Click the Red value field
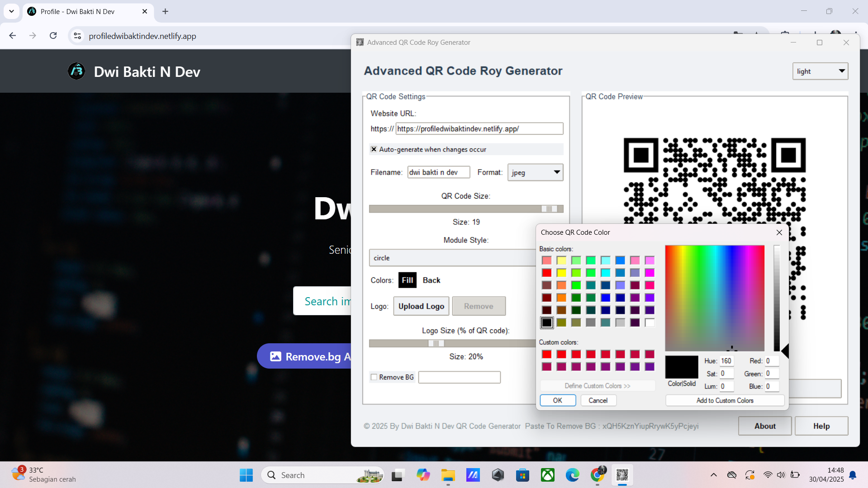This screenshot has width=868, height=488. pyautogui.click(x=772, y=361)
